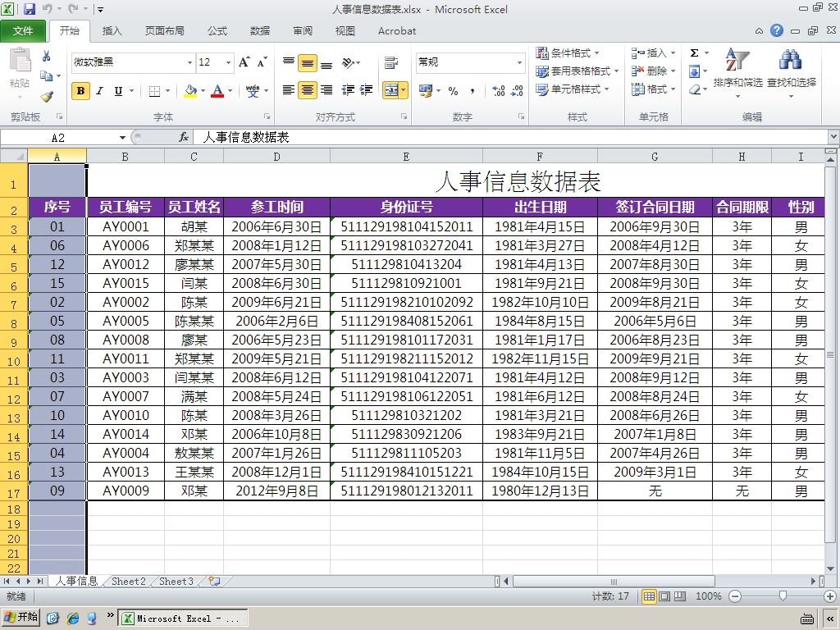Apply the red font color A
This screenshot has width=840, height=630.
[x=217, y=91]
